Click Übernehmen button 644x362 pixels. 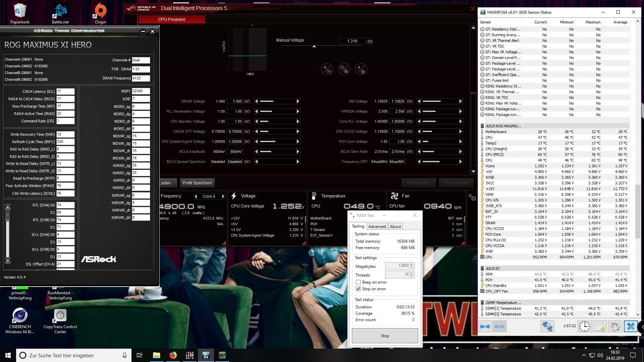point(456,183)
